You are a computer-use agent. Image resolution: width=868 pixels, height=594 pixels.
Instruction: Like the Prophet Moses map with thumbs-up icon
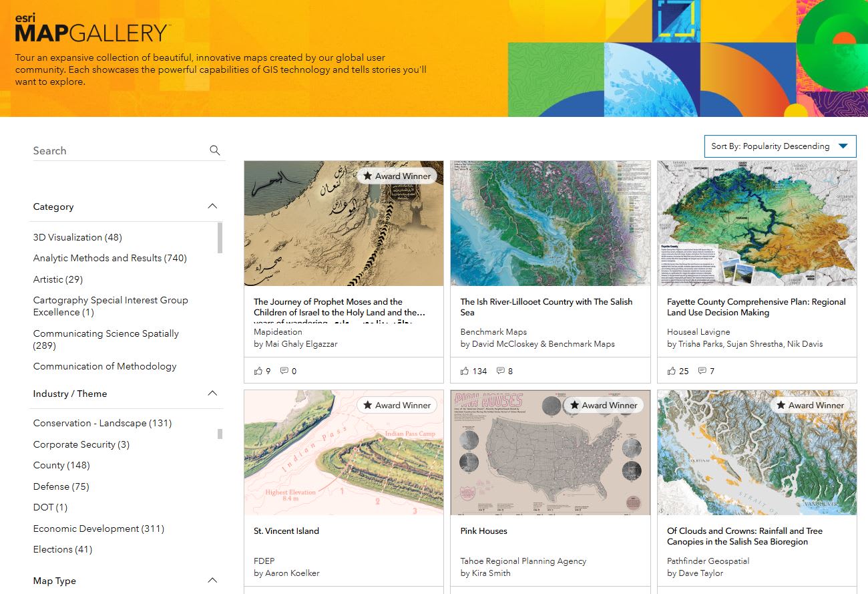click(259, 371)
